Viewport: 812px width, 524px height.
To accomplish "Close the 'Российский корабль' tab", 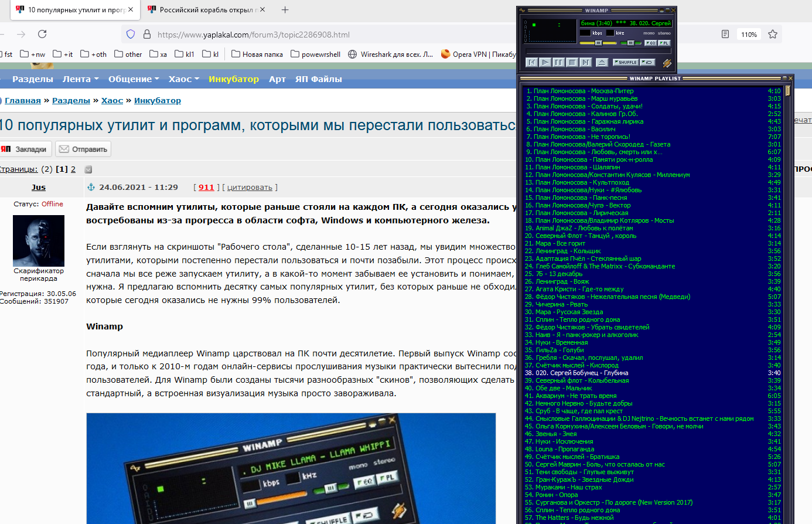I will pyautogui.click(x=262, y=9).
